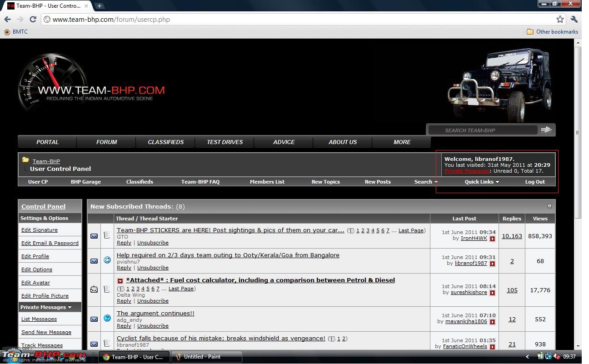Image resolution: width=589 pixels, height=364 pixels.
Task: Click the Chrome Team-BHP taskbar button
Action: [x=134, y=357]
